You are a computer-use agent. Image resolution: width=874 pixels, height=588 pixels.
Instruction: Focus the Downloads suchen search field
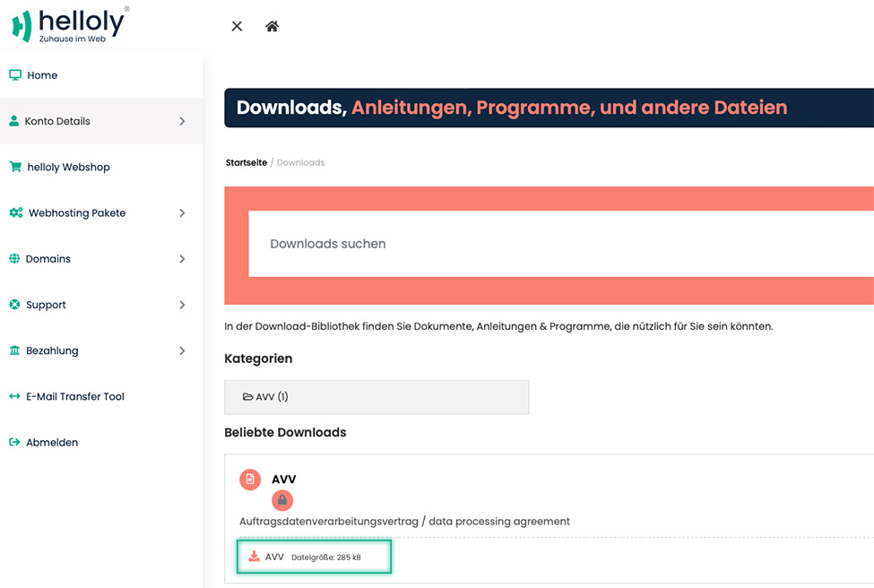click(561, 244)
